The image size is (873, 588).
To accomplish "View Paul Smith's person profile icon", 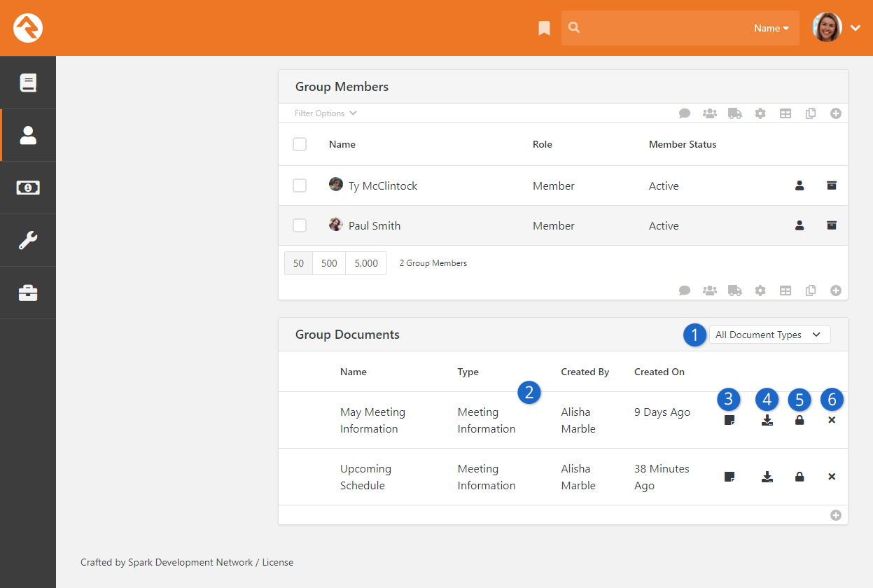I will [x=799, y=225].
